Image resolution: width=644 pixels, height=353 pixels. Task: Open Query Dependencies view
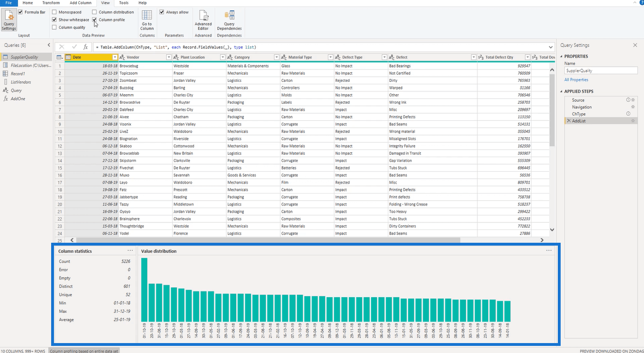point(229,20)
